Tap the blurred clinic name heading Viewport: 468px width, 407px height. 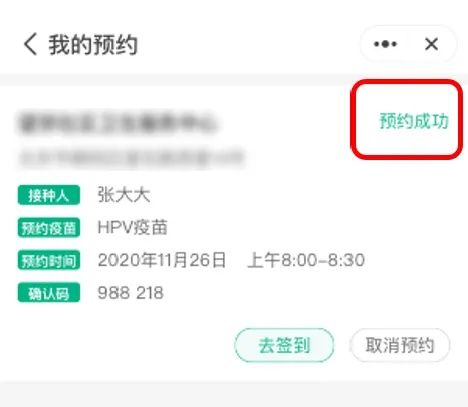click(x=118, y=123)
